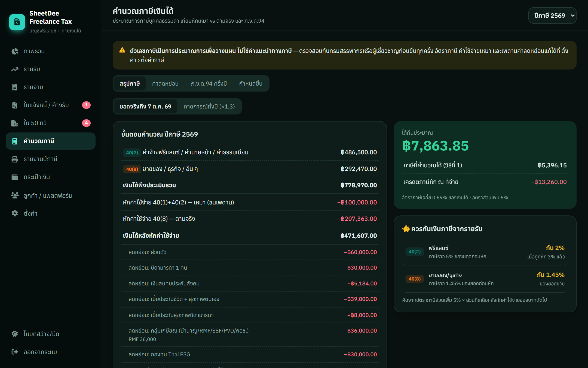Click the red badge 4 on ใบ 50 ทวิ
This screenshot has height=368, width=588.
click(86, 123)
